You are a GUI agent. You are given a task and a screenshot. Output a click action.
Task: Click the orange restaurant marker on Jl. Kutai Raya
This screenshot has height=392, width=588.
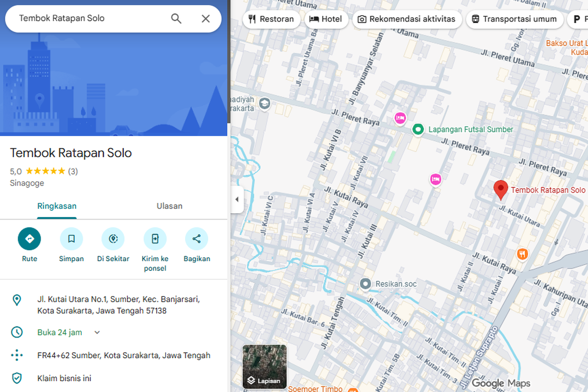tap(522, 254)
